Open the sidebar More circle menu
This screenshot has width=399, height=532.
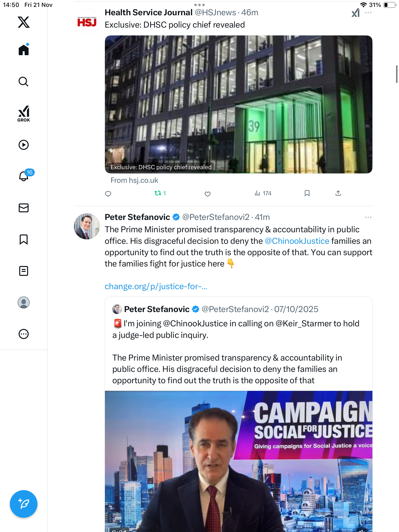(x=24, y=334)
